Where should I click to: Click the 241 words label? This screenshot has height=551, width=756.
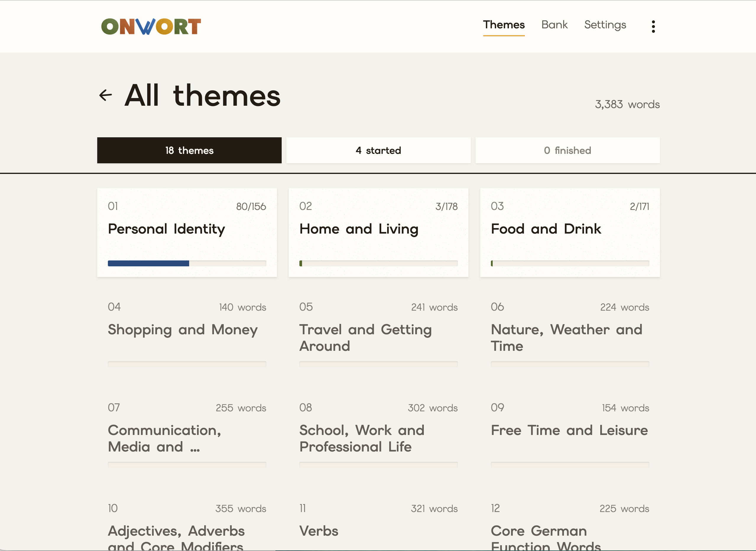[434, 307]
